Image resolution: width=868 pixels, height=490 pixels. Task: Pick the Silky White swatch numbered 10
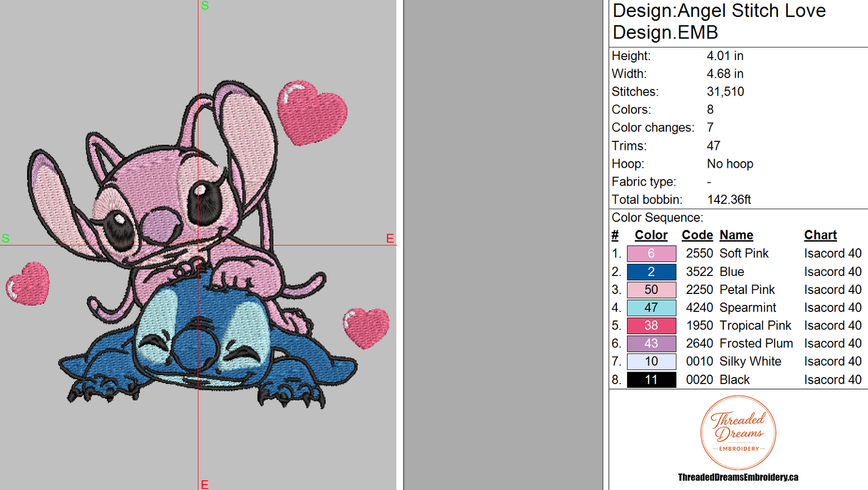pos(651,362)
